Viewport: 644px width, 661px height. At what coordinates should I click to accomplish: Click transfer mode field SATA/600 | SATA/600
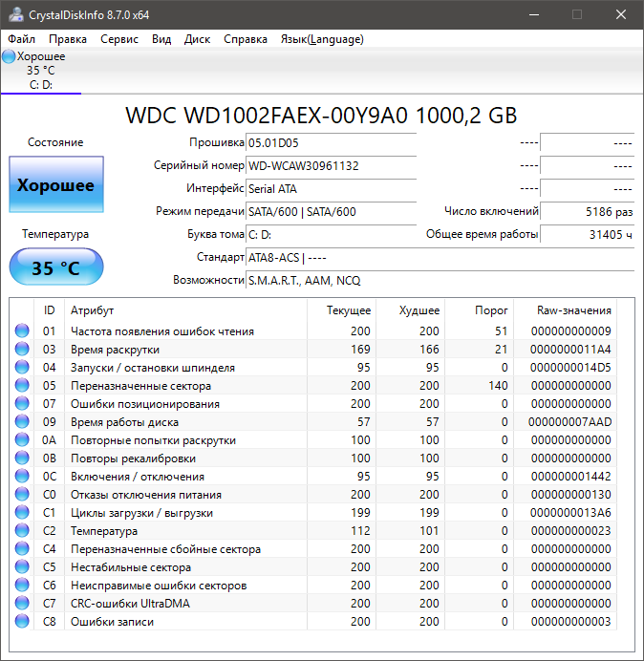point(331,211)
